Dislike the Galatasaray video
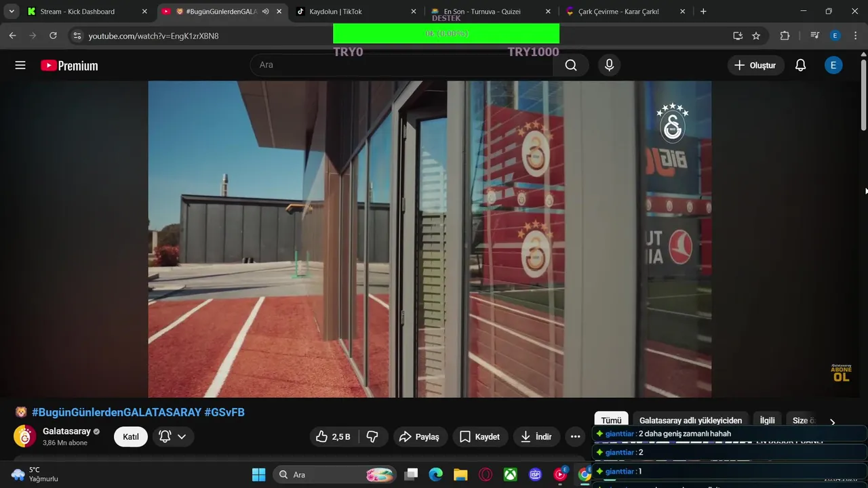This screenshot has width=868, height=488. (372, 437)
